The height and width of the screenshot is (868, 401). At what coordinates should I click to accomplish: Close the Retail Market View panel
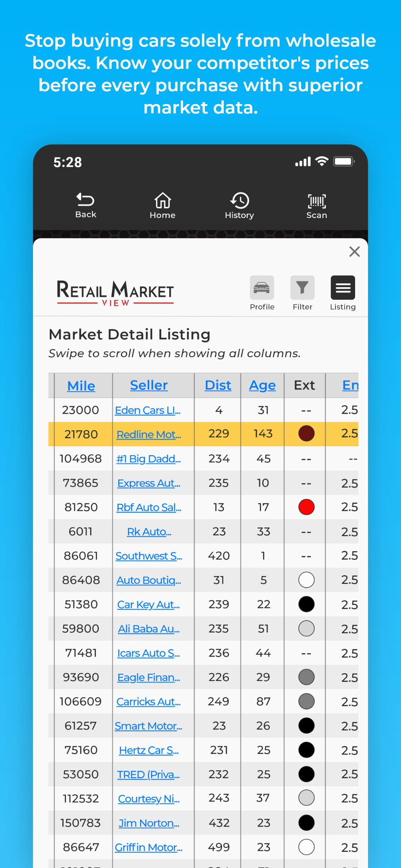tap(355, 252)
